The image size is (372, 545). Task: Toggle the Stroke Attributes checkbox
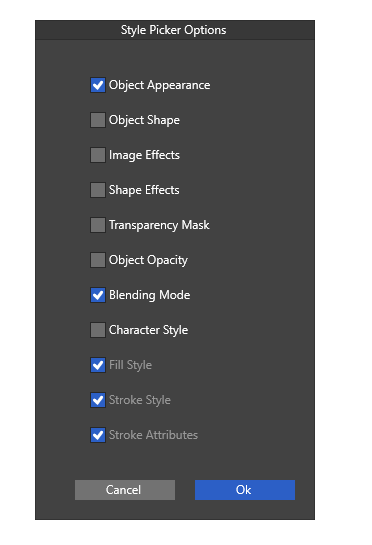(98, 435)
